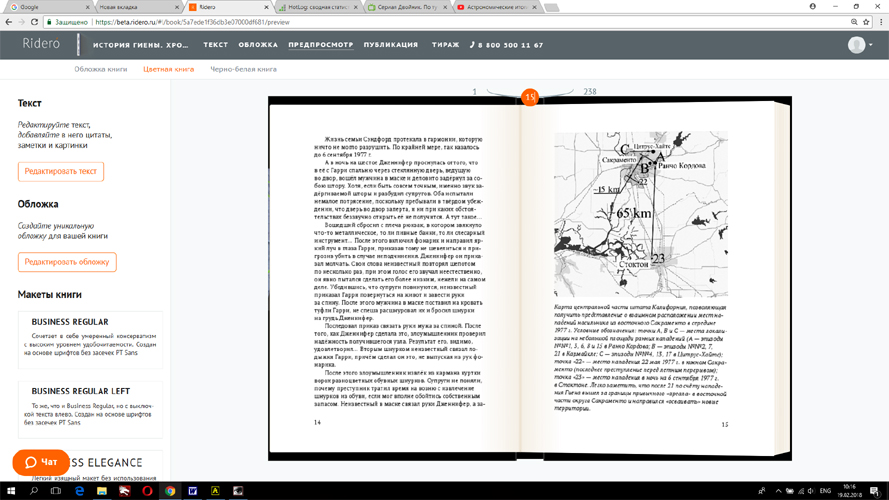Click the book title История гиены
Screen dimensions: 889x500
[141, 45]
